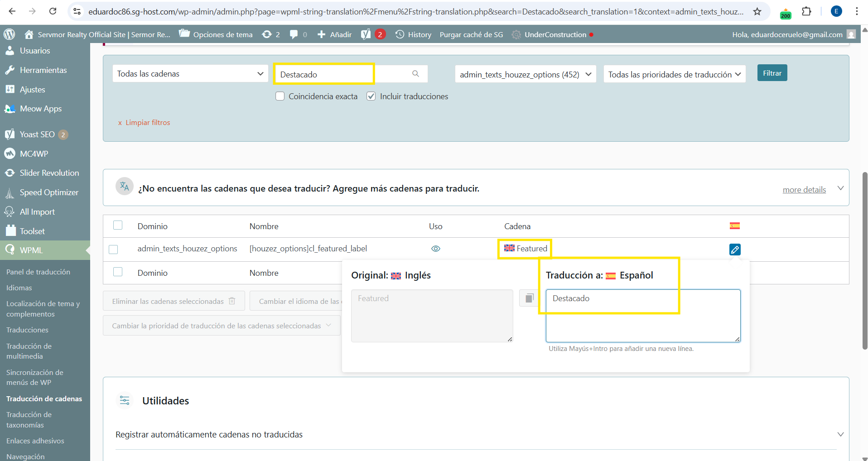Click the pencil edit translation icon
This screenshot has width=868, height=461.
tap(734, 250)
